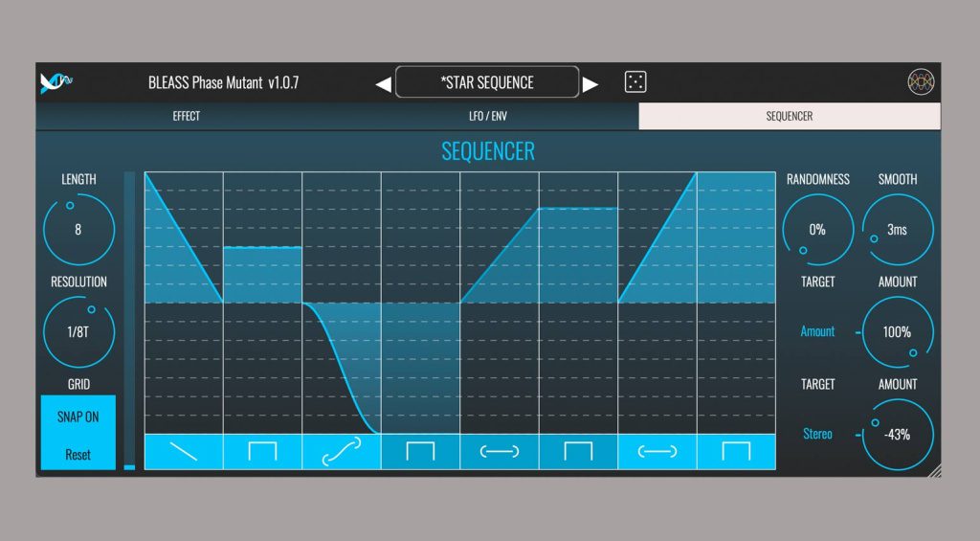Select the SEQUENCER tab
The height and width of the screenshot is (541, 980).
[790, 116]
